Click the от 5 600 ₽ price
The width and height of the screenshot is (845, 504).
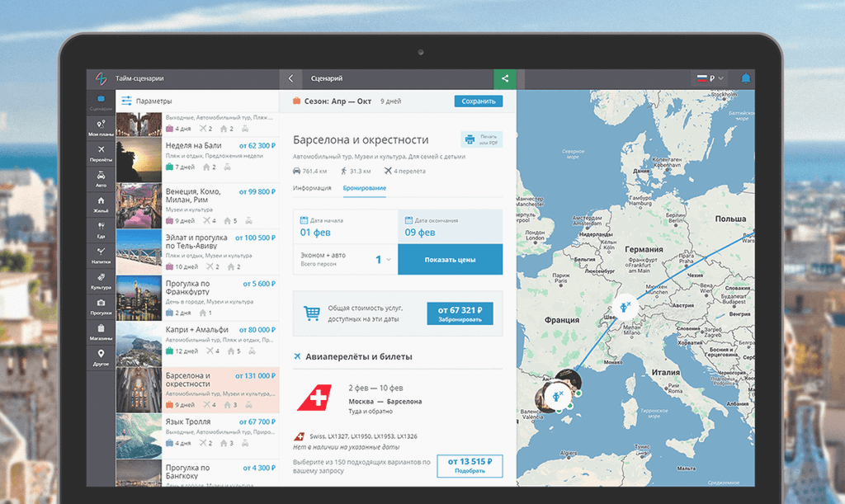click(259, 284)
